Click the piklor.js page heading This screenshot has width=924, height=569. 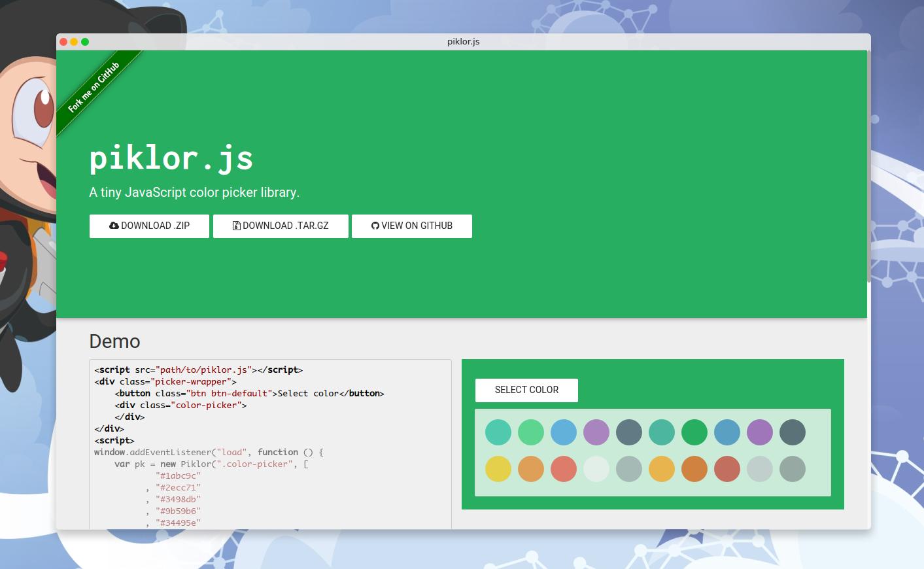click(x=171, y=159)
